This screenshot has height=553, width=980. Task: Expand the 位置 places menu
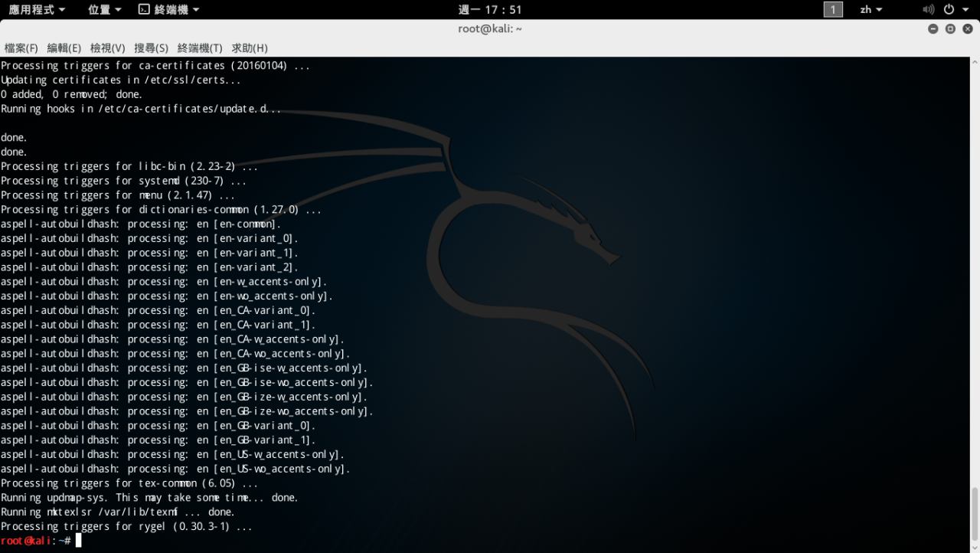[x=104, y=9]
